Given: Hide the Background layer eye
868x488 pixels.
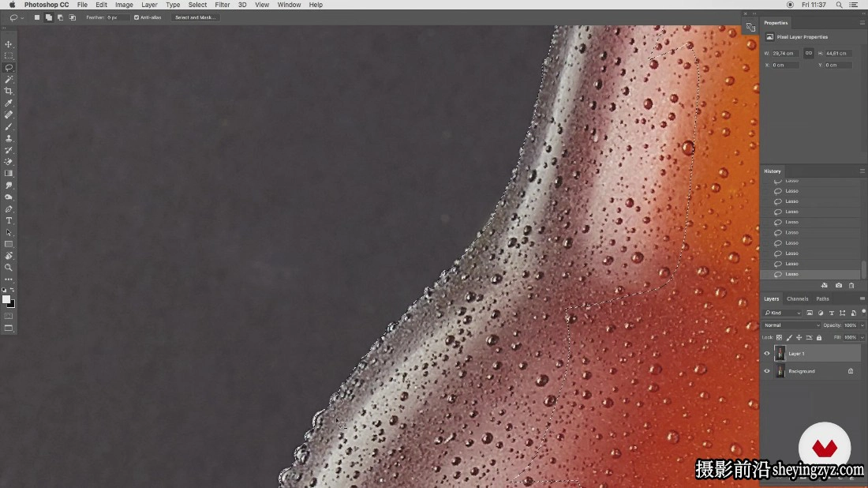Looking at the screenshot, I should click(767, 371).
